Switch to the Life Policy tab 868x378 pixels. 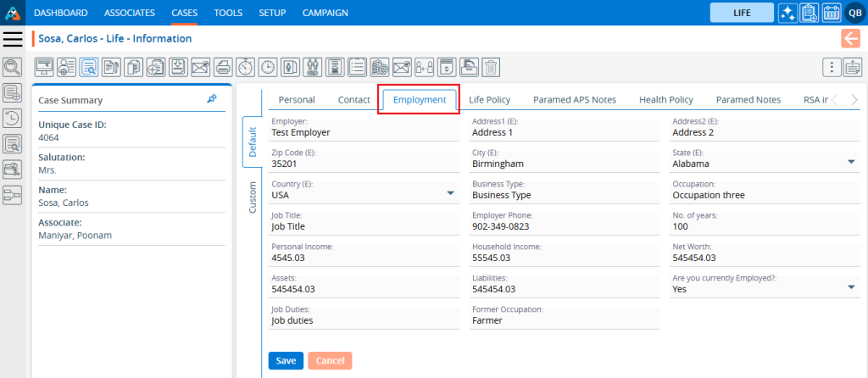coord(489,100)
